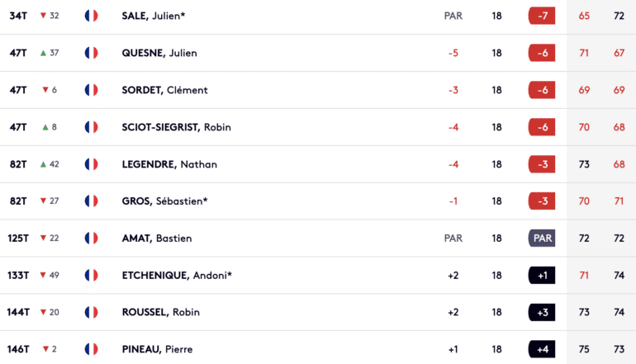Click red down arrow next to 32
The height and width of the screenshot is (364, 636).
(43, 16)
